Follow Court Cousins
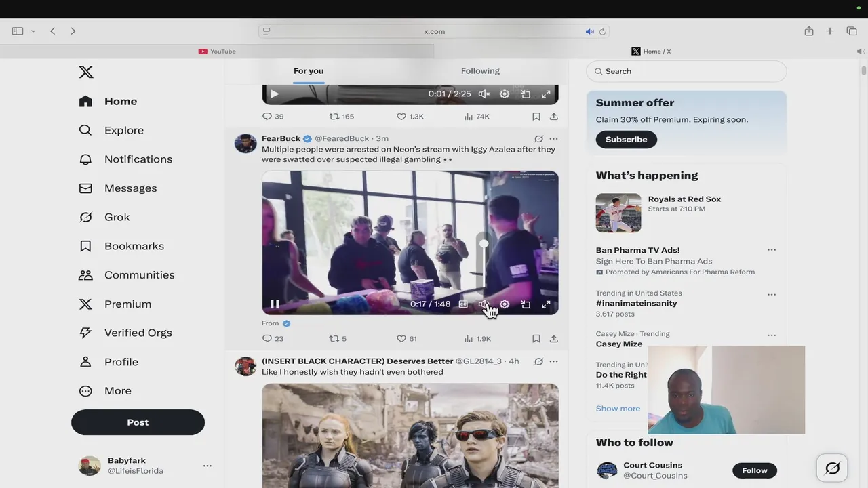This screenshot has height=488, width=868. point(754,470)
